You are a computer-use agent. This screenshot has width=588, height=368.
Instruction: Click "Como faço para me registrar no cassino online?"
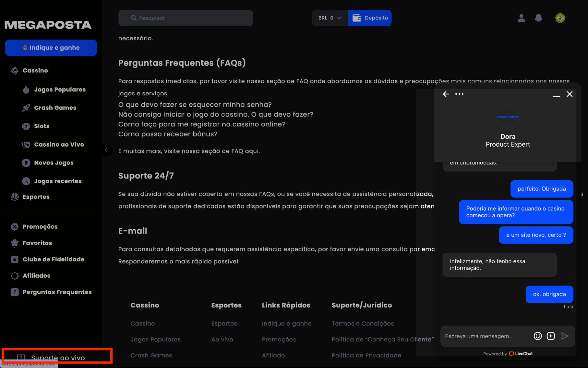(x=202, y=124)
